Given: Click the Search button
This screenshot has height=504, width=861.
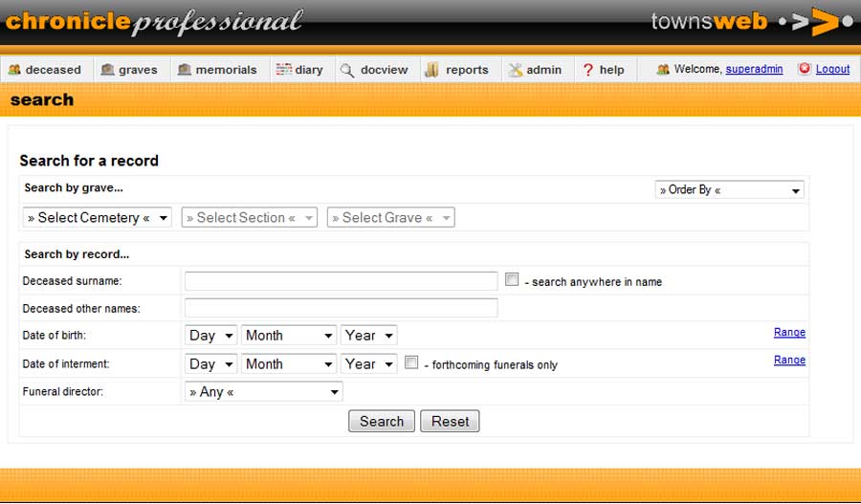Looking at the screenshot, I should (382, 421).
